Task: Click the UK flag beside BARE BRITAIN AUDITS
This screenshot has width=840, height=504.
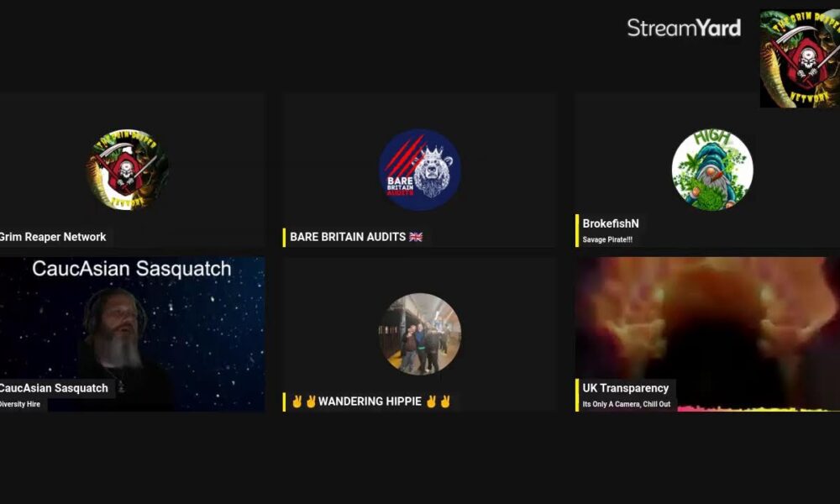Action: [x=416, y=237]
